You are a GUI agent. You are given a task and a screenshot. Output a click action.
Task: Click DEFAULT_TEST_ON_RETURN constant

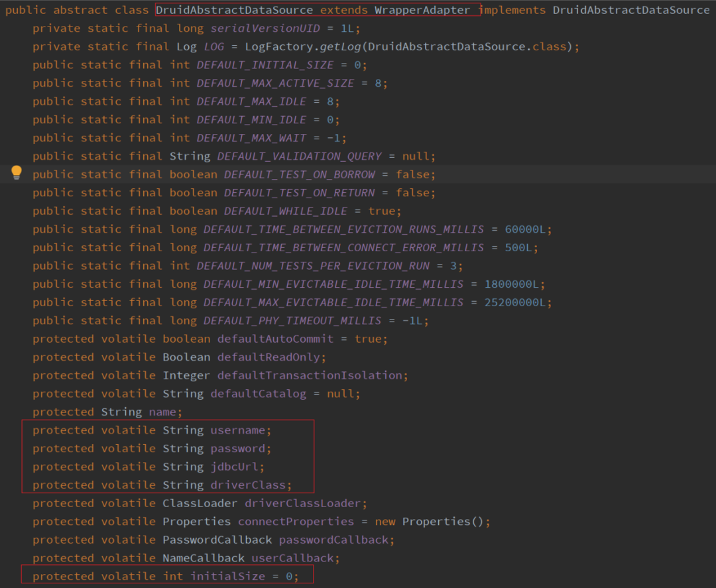pyautogui.click(x=299, y=193)
